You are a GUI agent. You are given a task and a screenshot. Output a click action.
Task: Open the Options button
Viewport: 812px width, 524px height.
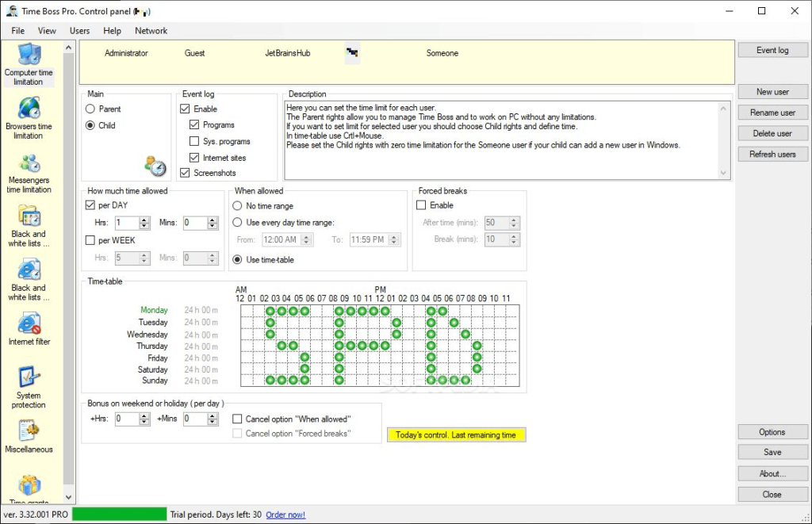click(772, 432)
